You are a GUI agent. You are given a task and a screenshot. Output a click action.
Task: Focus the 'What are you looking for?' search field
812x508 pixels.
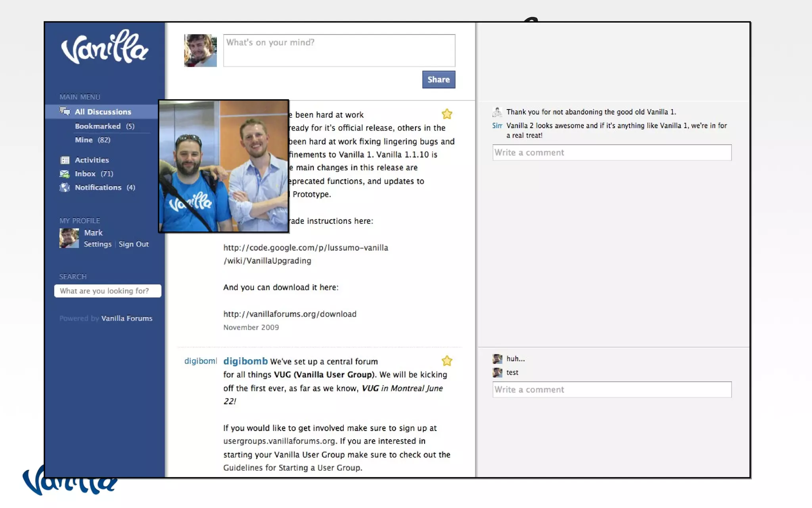[107, 291]
